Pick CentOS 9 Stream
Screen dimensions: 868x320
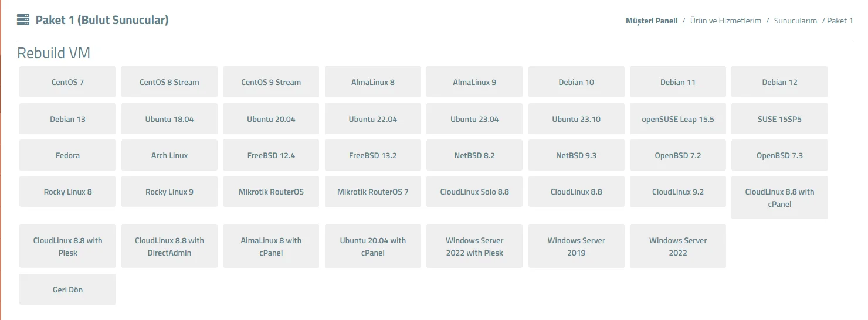point(271,82)
